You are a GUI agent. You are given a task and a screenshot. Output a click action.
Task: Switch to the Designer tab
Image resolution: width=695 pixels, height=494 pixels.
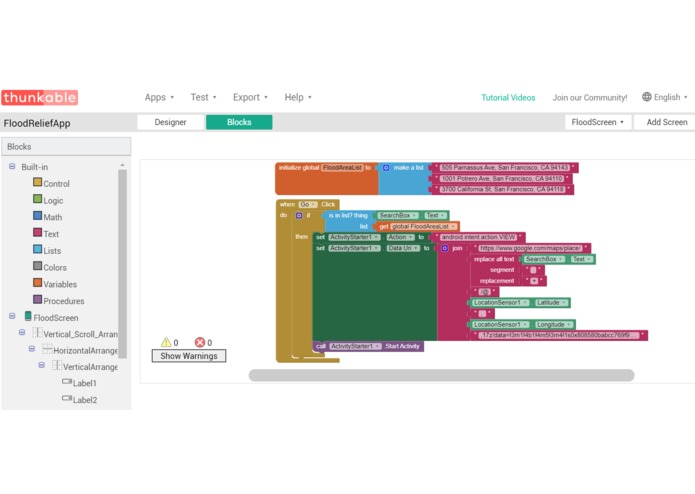[170, 122]
